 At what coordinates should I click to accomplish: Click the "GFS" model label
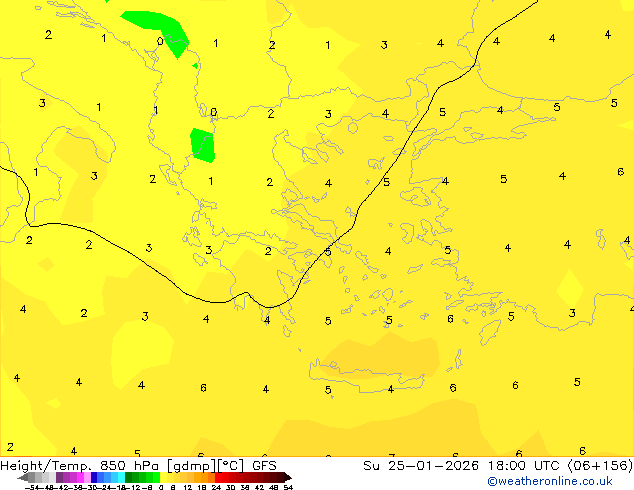point(264,466)
